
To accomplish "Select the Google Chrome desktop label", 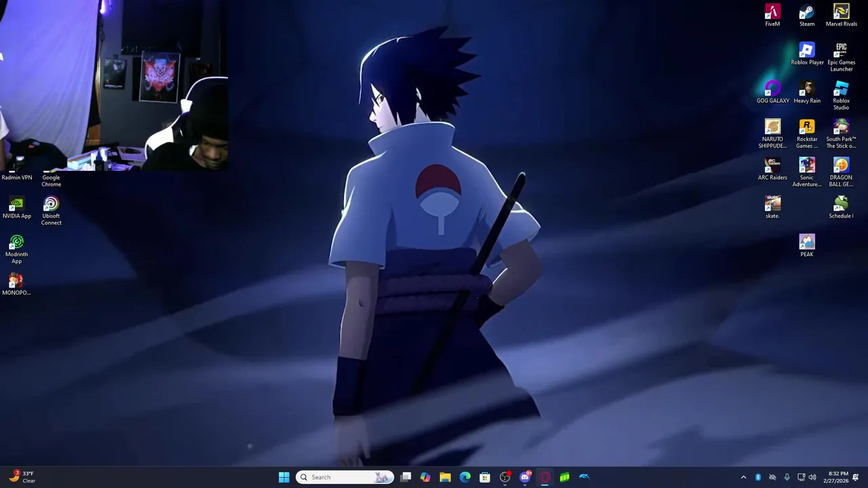I will tap(51, 181).
